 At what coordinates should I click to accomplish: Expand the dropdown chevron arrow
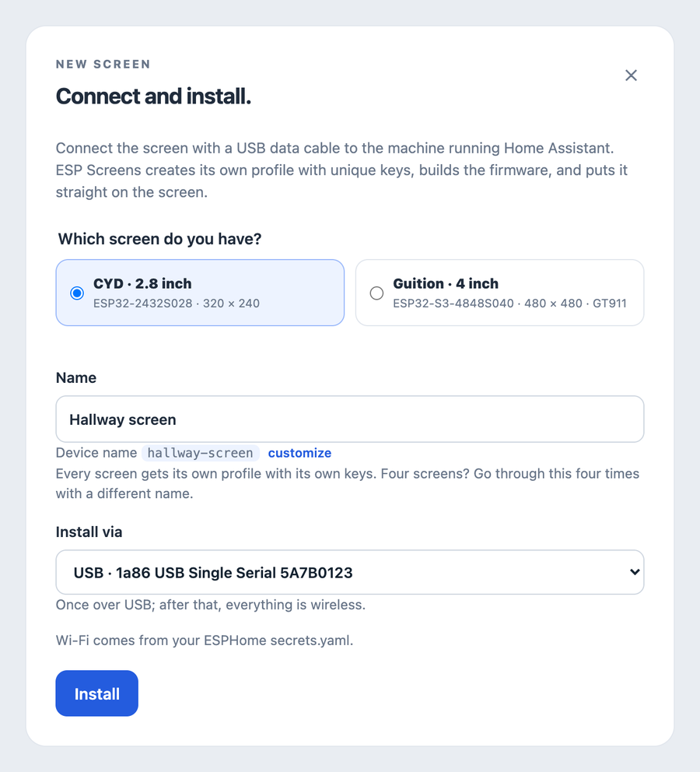635,572
